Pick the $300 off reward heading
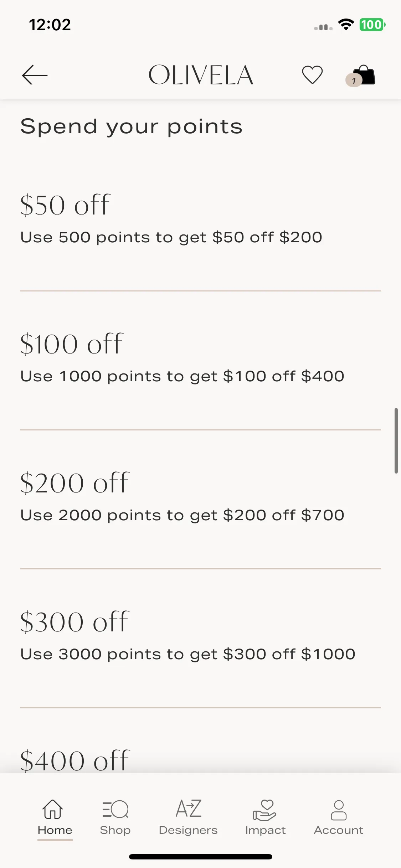The height and width of the screenshot is (868, 401). tap(74, 622)
